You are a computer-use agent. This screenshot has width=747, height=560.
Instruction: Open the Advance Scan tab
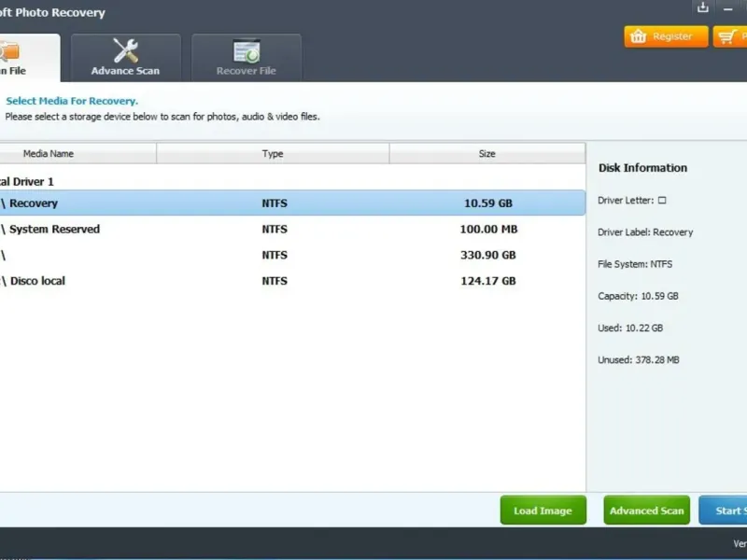(x=126, y=58)
